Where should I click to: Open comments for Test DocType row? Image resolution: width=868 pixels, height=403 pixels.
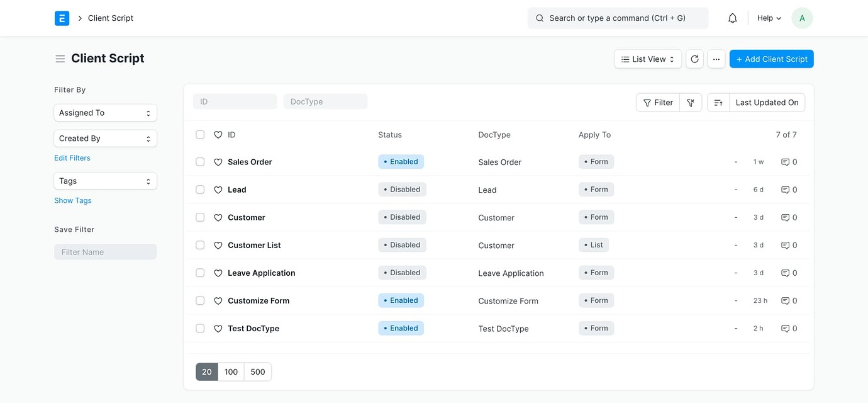click(x=789, y=328)
